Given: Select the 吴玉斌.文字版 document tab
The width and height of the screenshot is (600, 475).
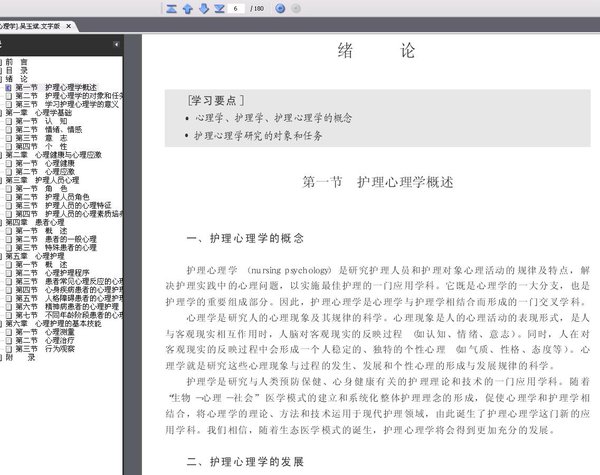Looking at the screenshot, I should [31, 26].
